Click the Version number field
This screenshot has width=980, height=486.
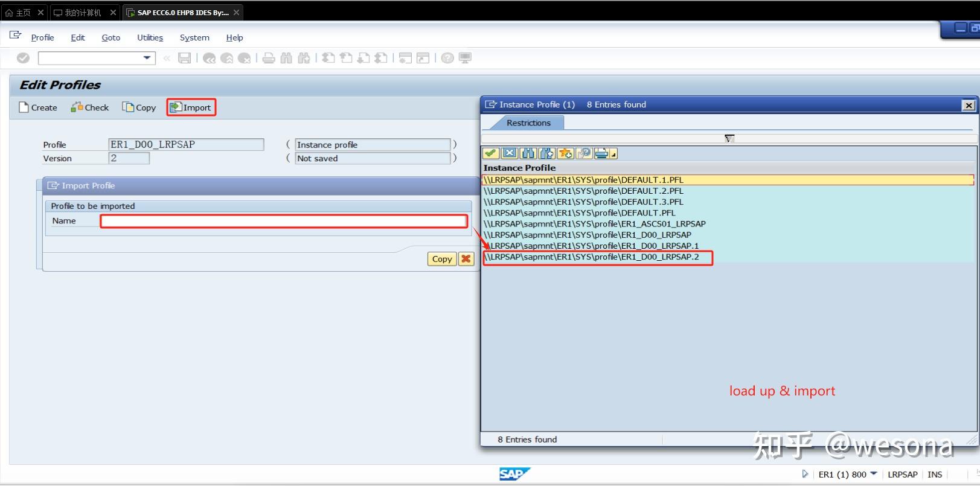(x=129, y=158)
